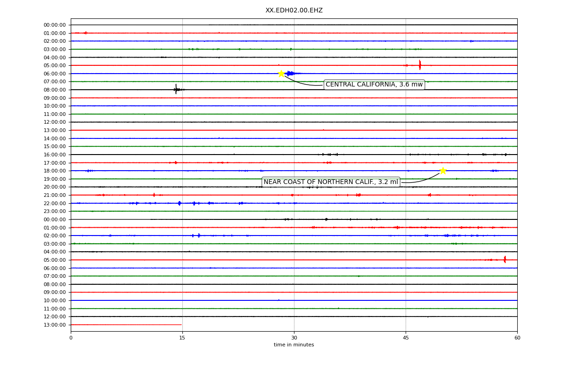Click the 'time in minutes' axis label
This screenshot has height=368, width=588.
pos(294,345)
